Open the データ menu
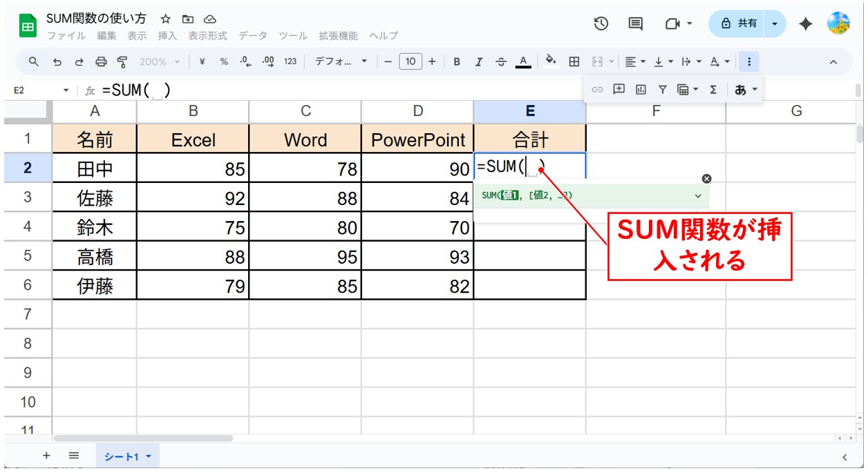Screen dimensions: 868x473 coord(252,36)
